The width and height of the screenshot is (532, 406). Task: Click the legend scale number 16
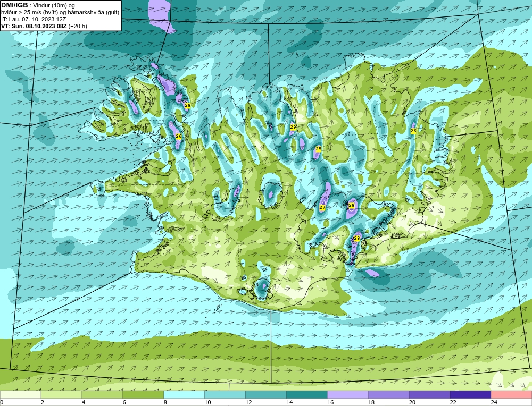330,402
